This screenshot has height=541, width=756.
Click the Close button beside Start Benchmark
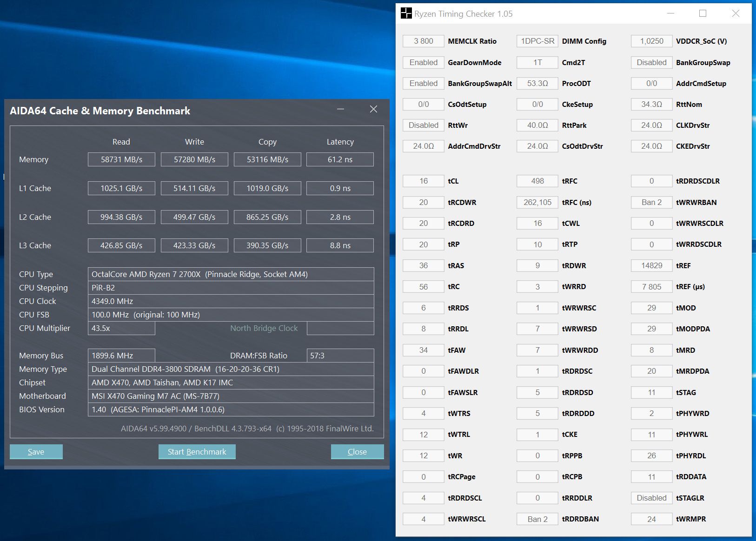click(x=357, y=452)
